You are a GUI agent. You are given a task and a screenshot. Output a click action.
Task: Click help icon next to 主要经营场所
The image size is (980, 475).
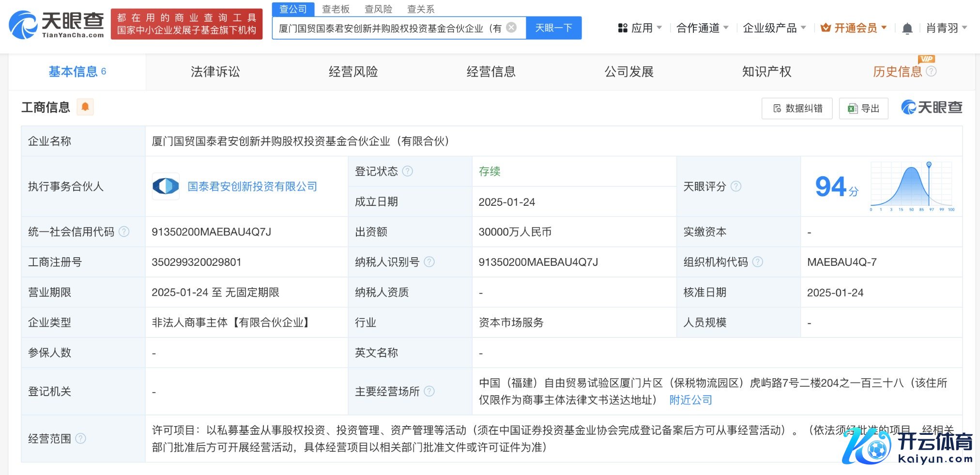(429, 391)
